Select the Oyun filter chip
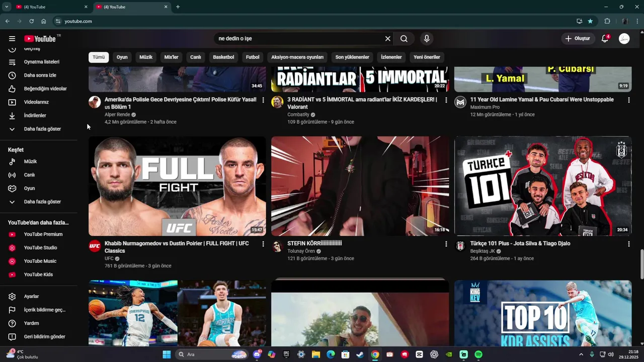The height and width of the screenshot is (362, 644). (122, 57)
